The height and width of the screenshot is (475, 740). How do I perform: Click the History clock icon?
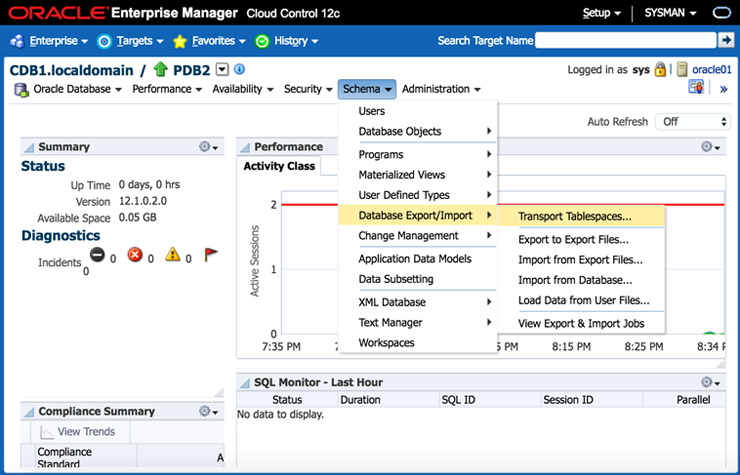click(x=262, y=42)
